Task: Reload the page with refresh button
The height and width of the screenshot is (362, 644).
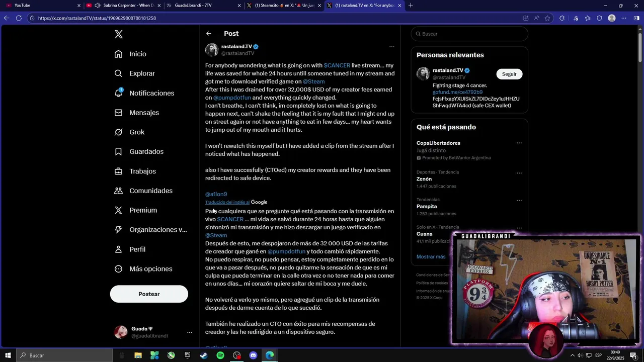Action: point(19,18)
